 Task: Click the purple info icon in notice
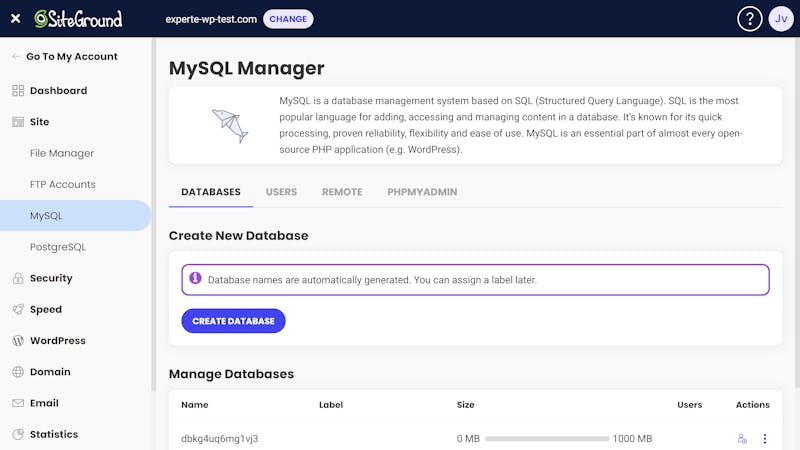[x=195, y=278]
